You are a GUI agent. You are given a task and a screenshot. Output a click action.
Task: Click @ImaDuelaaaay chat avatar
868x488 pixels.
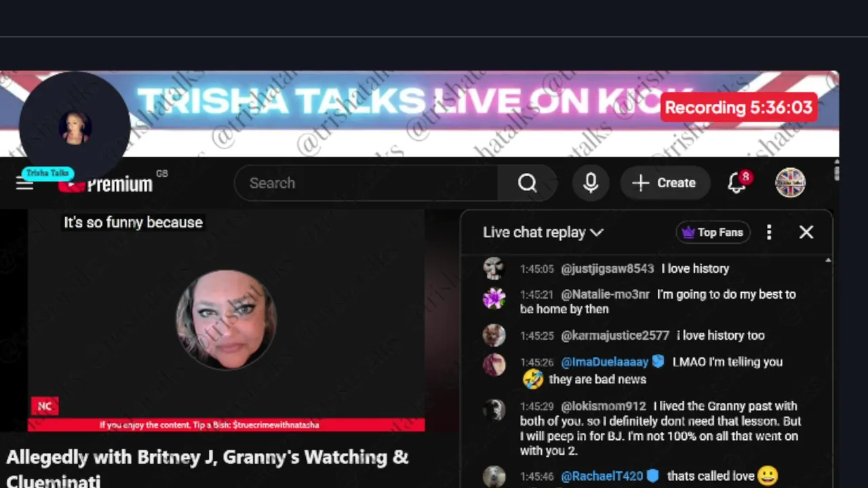494,365
